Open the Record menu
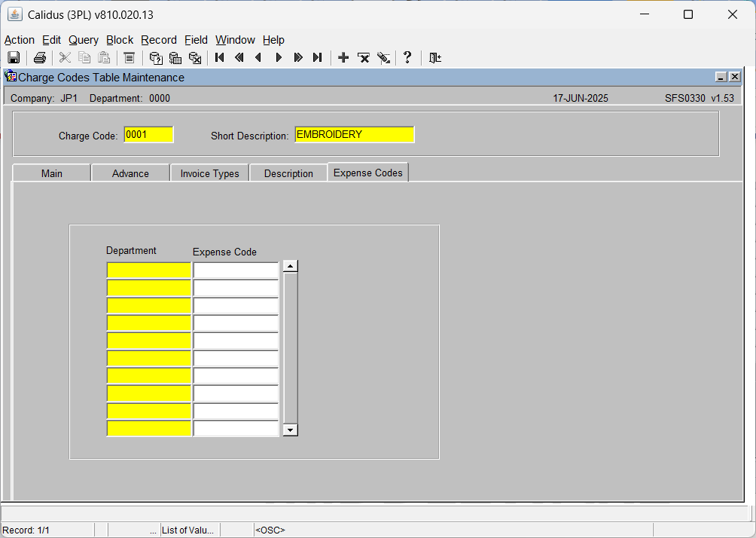The image size is (756, 538). (x=159, y=40)
